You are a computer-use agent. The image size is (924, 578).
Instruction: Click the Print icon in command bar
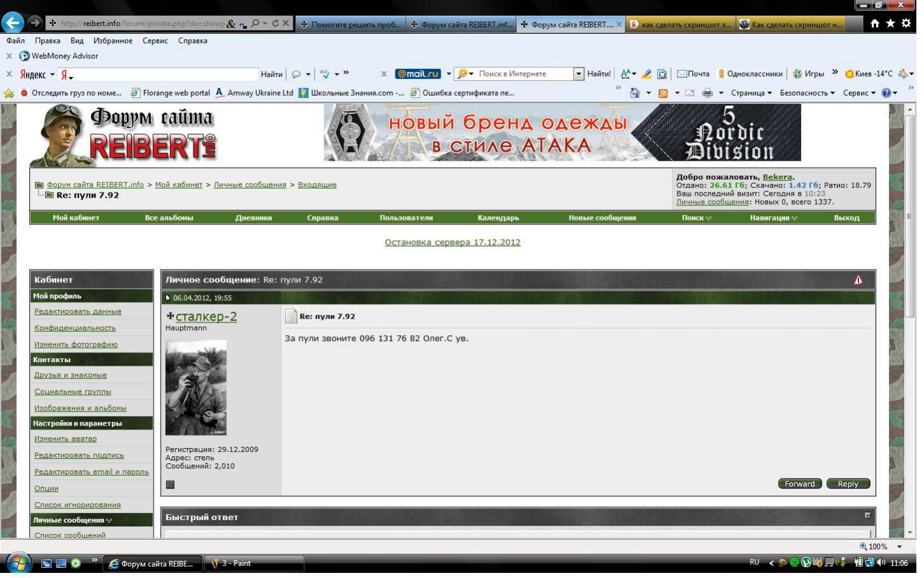(x=707, y=93)
